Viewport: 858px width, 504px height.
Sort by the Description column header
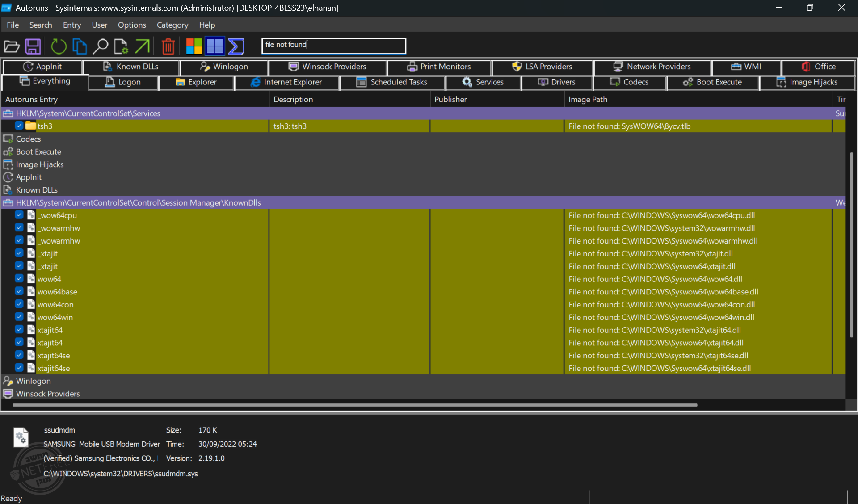pyautogui.click(x=350, y=99)
